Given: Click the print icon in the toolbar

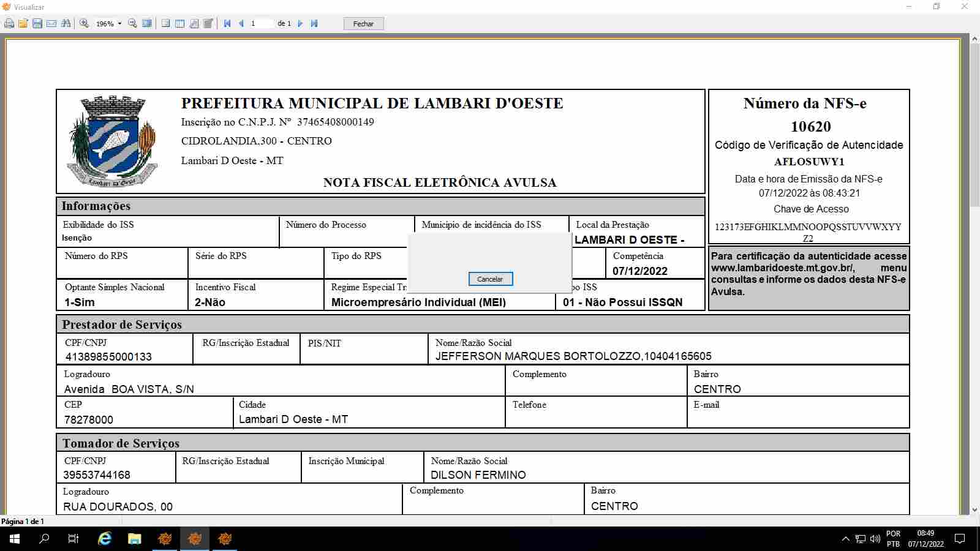Looking at the screenshot, I should click(x=9, y=24).
